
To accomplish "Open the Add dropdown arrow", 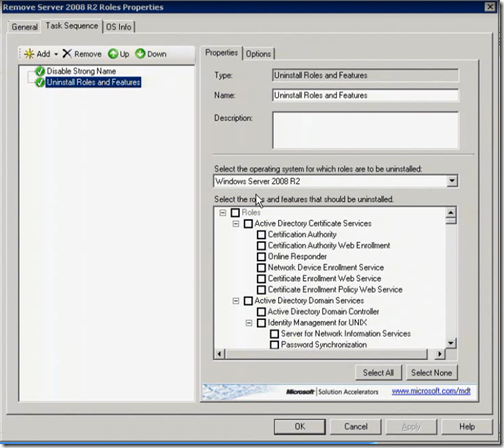I will pos(56,54).
